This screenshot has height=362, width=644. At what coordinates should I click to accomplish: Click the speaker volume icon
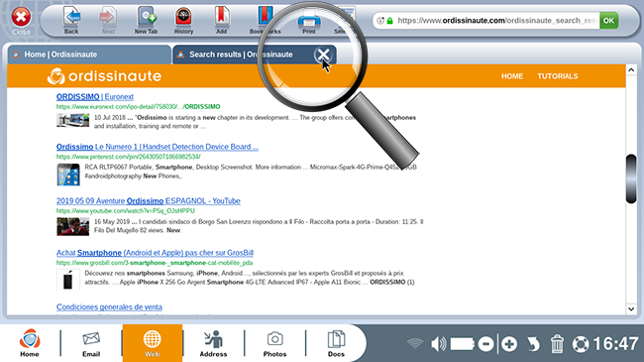pos(438,343)
